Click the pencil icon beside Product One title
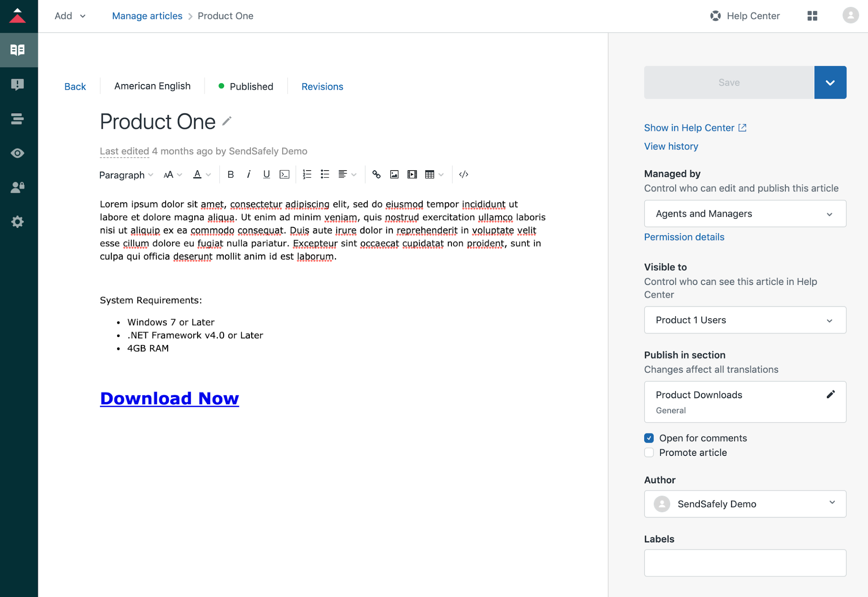Viewport: 868px width, 597px height. tap(227, 121)
